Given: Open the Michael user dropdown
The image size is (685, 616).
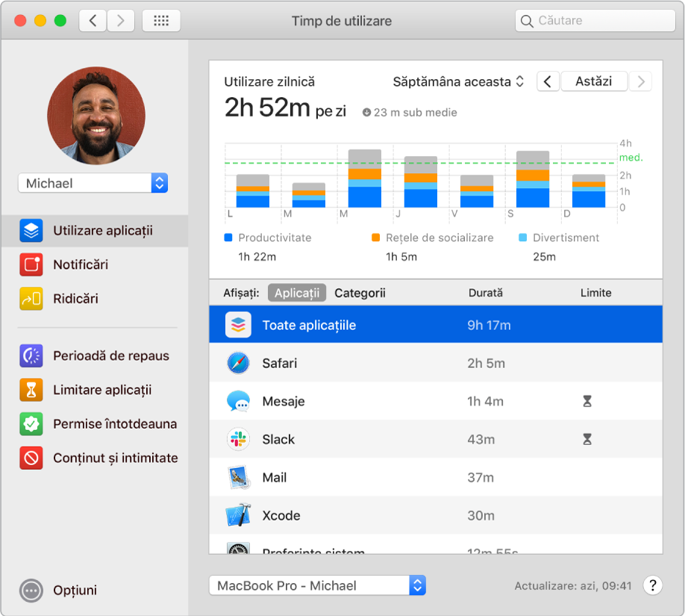Looking at the screenshot, I should [93, 183].
